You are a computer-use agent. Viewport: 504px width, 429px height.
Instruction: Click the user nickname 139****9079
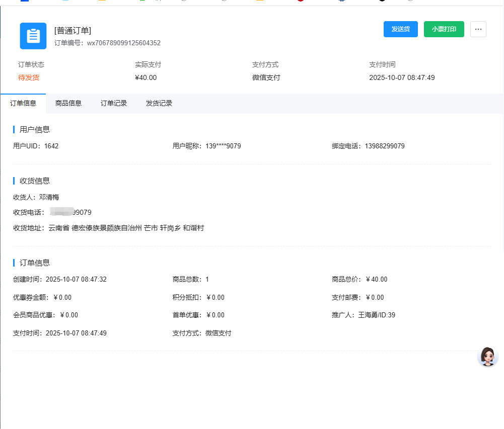pyautogui.click(x=223, y=146)
